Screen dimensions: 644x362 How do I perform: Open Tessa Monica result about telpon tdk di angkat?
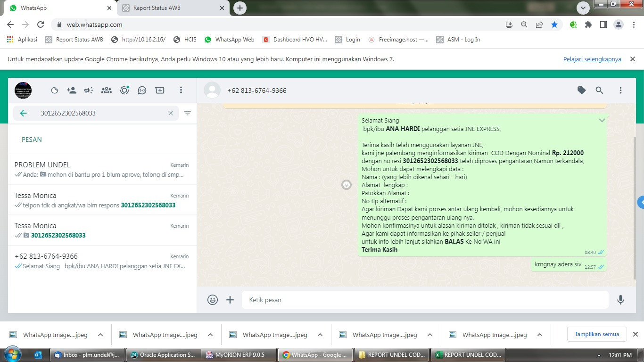[102, 200]
